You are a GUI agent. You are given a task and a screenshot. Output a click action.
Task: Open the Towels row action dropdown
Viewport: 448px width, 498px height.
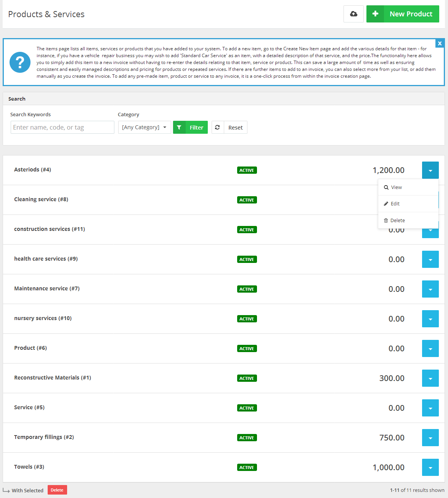coord(430,468)
